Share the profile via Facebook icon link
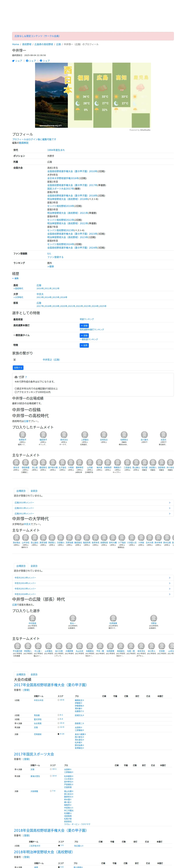Screen dimensions: 186x868 coord(31,61)
